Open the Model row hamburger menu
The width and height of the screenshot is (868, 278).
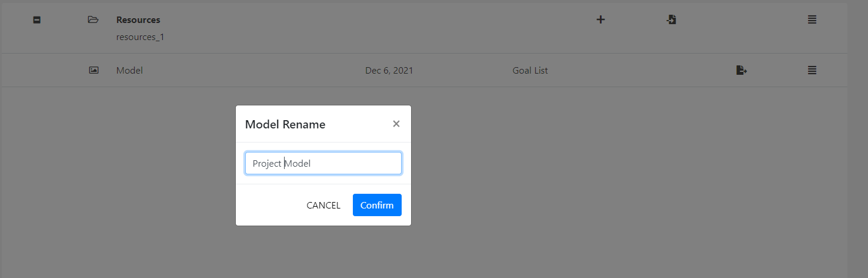point(812,70)
